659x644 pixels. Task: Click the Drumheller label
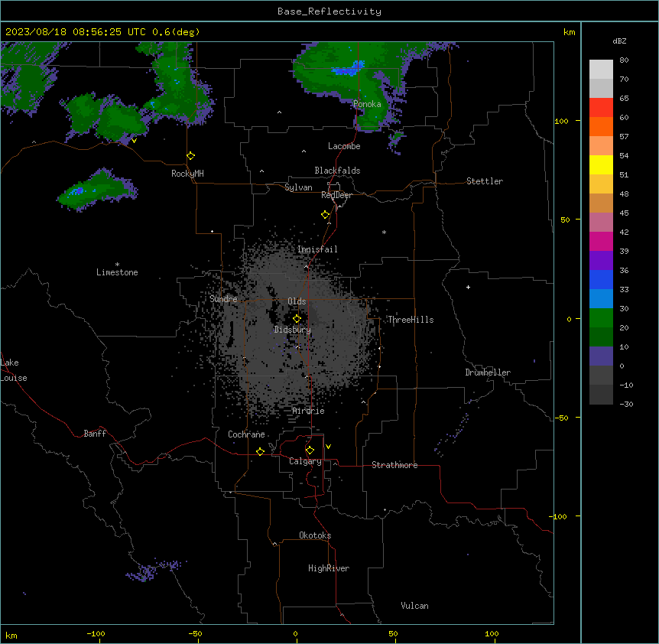[x=488, y=372]
